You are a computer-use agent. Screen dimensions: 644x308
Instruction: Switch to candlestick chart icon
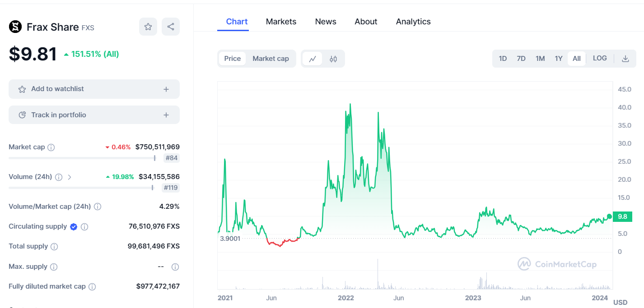(x=333, y=59)
